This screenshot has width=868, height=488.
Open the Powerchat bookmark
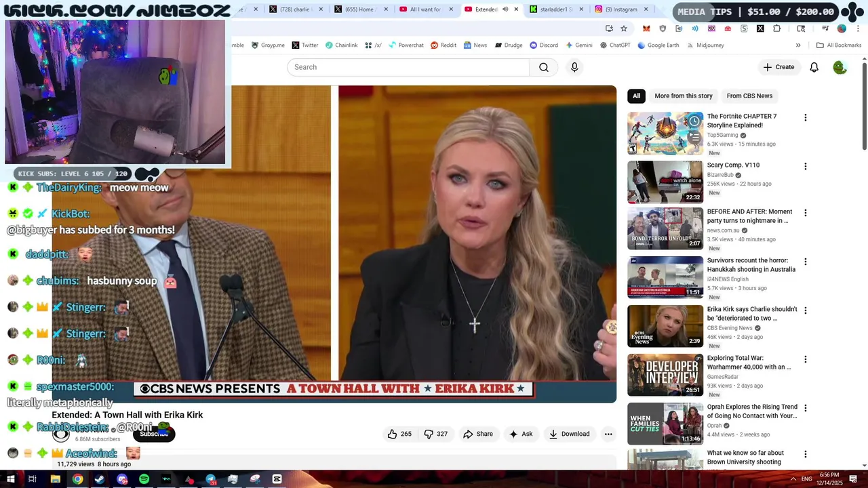[406, 45]
